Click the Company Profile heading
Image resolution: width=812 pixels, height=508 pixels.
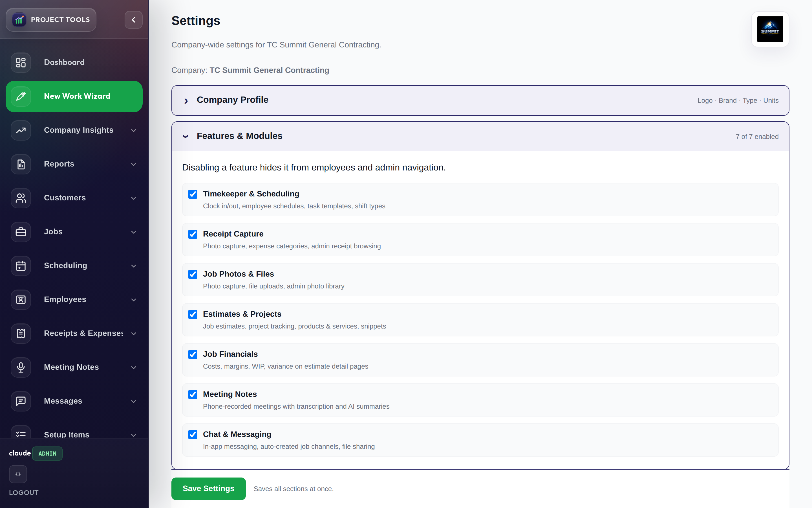pos(233,100)
